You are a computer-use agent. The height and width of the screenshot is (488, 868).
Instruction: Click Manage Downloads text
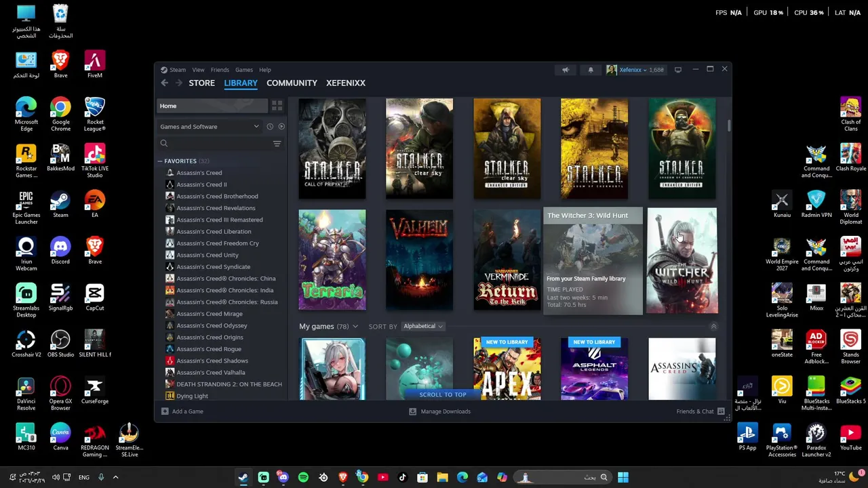coord(446,411)
